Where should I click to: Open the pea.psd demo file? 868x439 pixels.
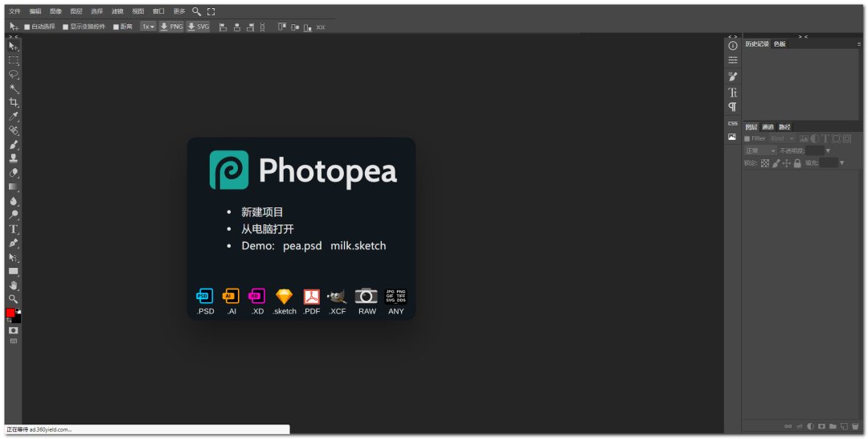[302, 246]
